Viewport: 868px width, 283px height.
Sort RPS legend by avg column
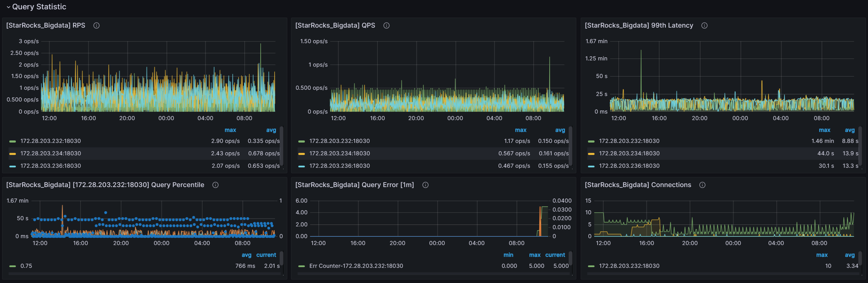[271, 130]
